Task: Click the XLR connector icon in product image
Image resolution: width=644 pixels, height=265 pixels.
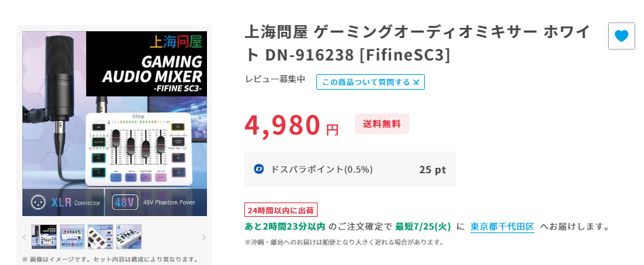Action: [38, 202]
